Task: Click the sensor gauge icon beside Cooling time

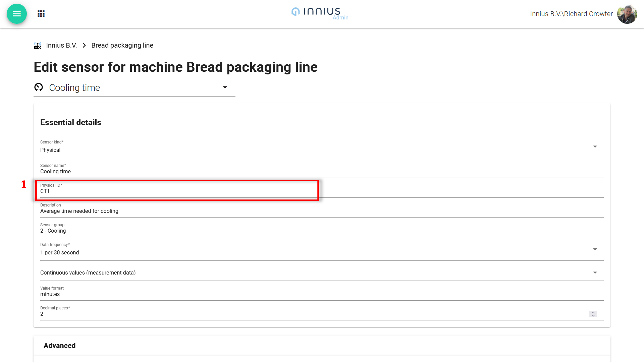Action: pos(38,87)
